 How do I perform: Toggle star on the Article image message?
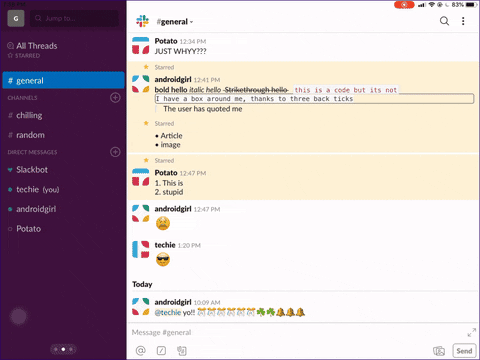point(146,123)
